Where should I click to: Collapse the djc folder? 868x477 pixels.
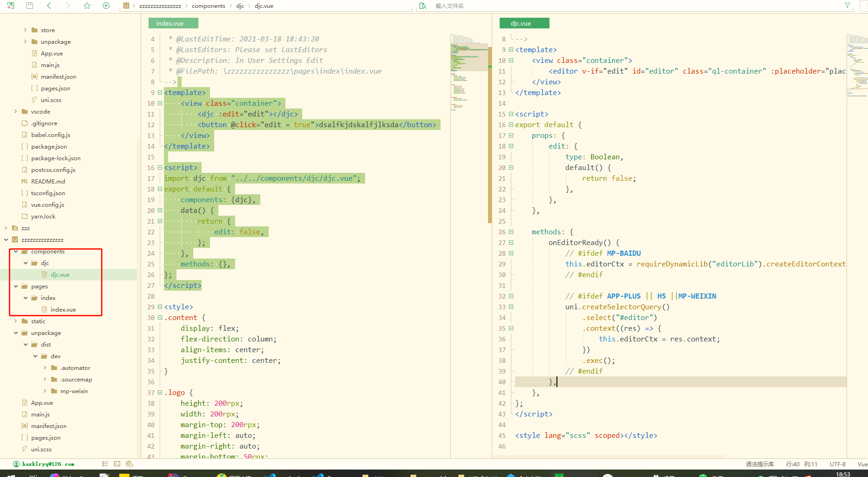point(25,263)
